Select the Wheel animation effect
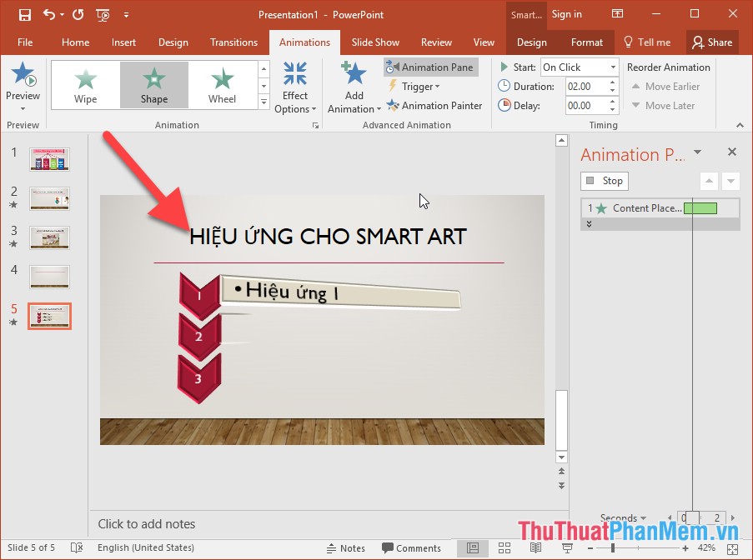Screen dimensions: 753x560 pyautogui.click(x=222, y=84)
